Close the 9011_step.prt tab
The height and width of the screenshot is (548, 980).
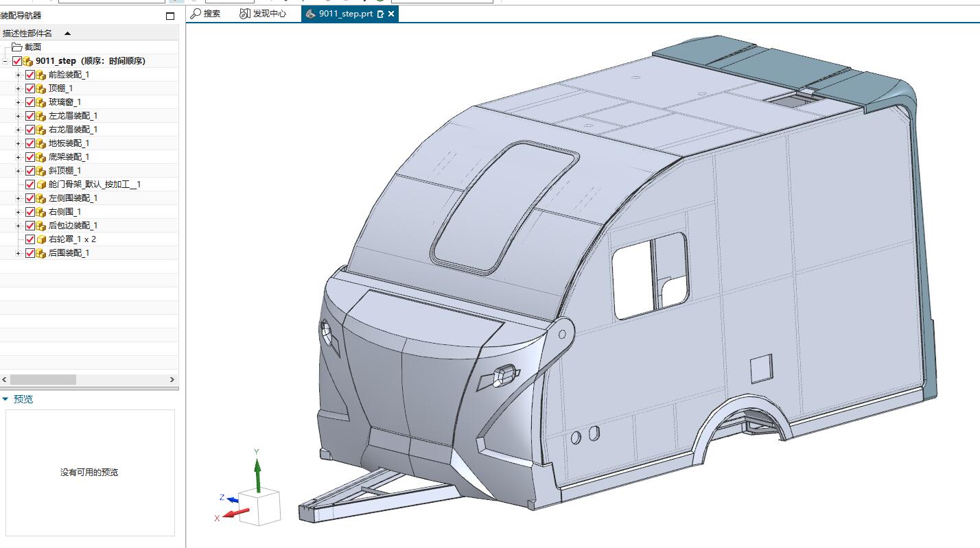pos(391,14)
